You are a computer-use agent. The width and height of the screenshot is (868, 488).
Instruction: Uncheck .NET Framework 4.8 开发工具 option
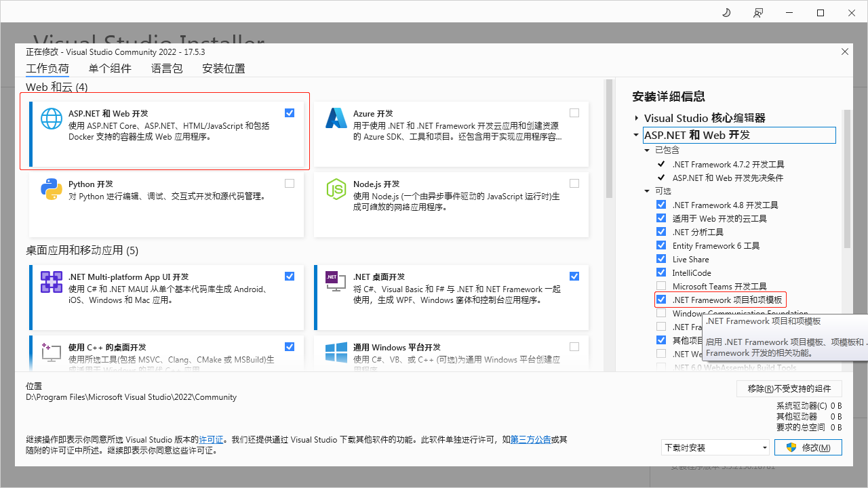pyautogui.click(x=661, y=205)
